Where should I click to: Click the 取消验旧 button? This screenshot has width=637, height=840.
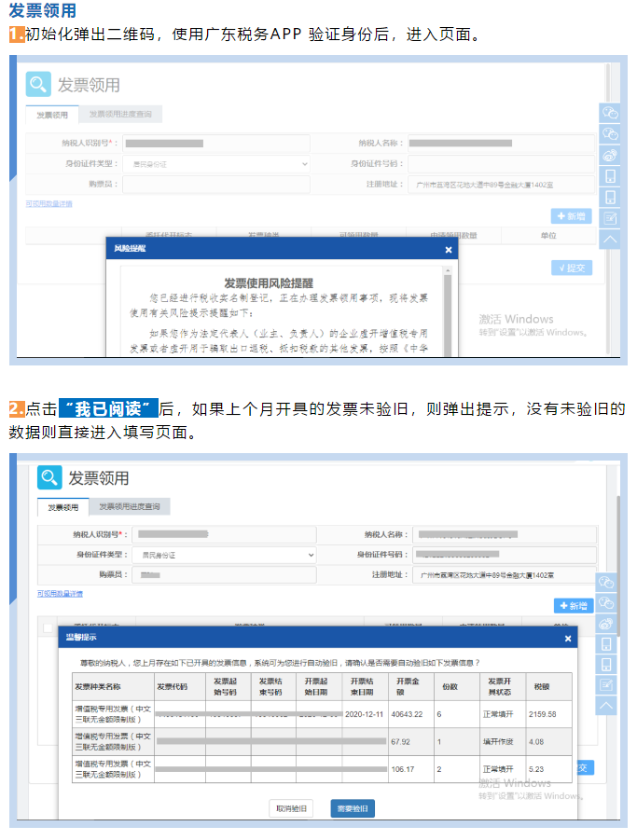pos(290,808)
